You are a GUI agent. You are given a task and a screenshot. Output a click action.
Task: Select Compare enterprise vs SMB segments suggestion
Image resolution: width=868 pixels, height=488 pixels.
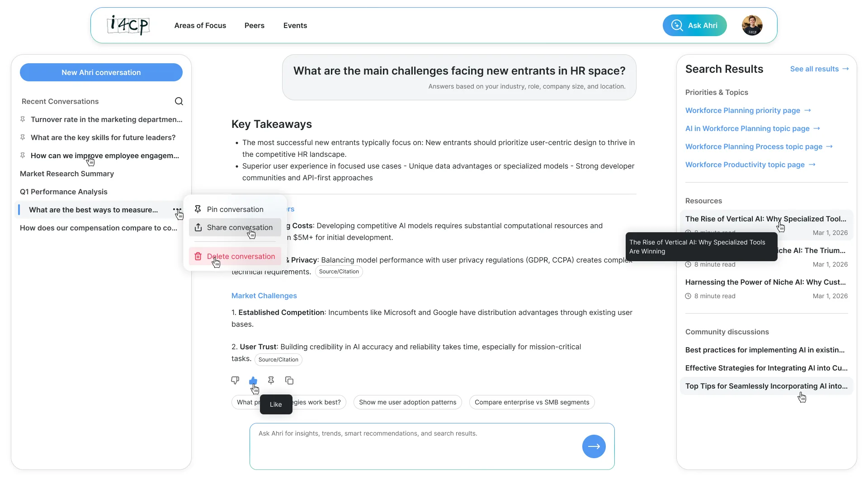tap(532, 402)
